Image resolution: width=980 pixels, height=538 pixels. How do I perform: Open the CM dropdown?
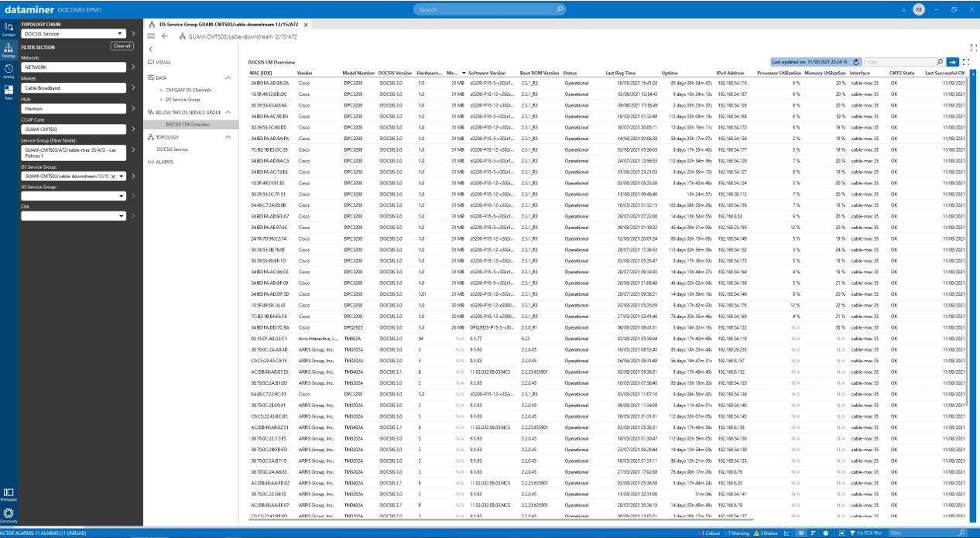[x=74, y=215]
